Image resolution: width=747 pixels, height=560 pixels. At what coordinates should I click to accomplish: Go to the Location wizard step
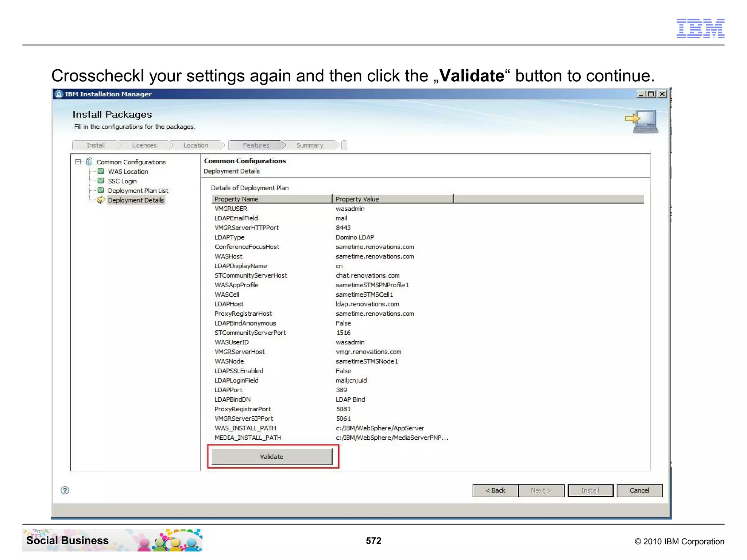(x=196, y=145)
